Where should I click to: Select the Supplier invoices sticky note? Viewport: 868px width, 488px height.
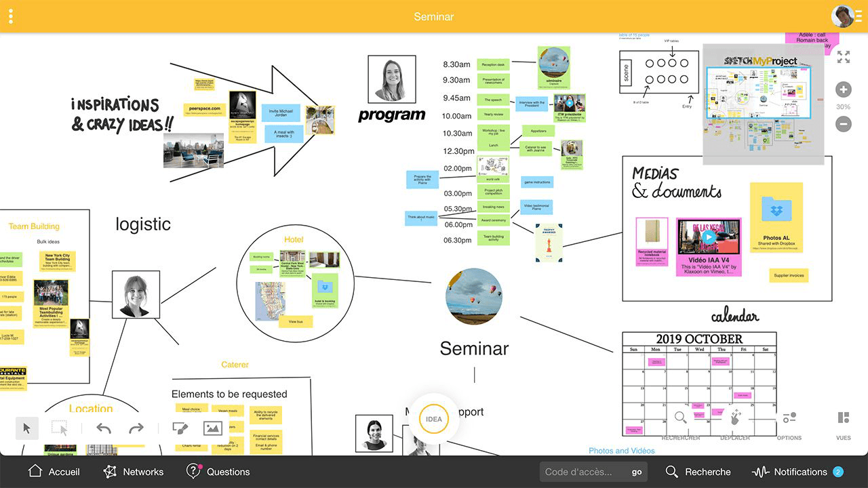(x=789, y=275)
